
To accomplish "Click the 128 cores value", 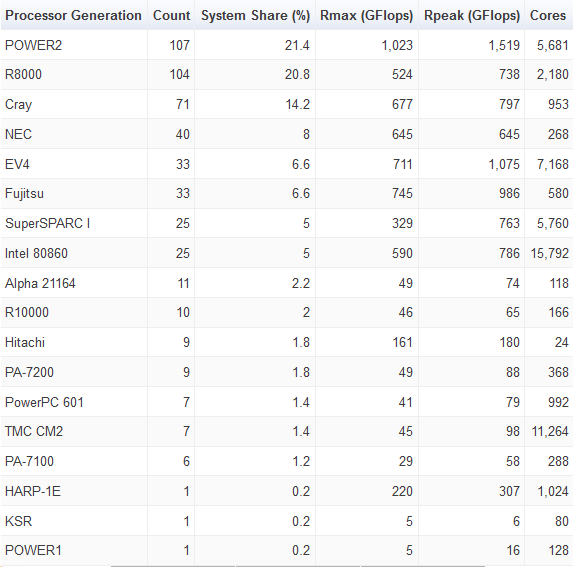I will coord(559,551).
